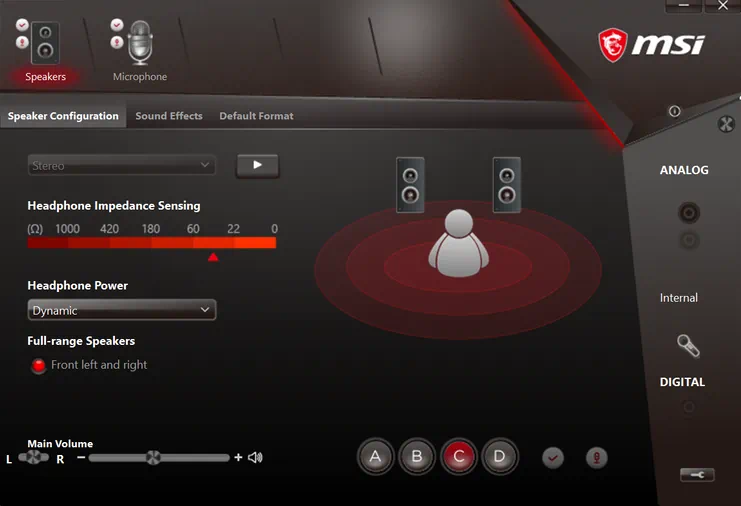Click the digital output jack

pos(689,407)
